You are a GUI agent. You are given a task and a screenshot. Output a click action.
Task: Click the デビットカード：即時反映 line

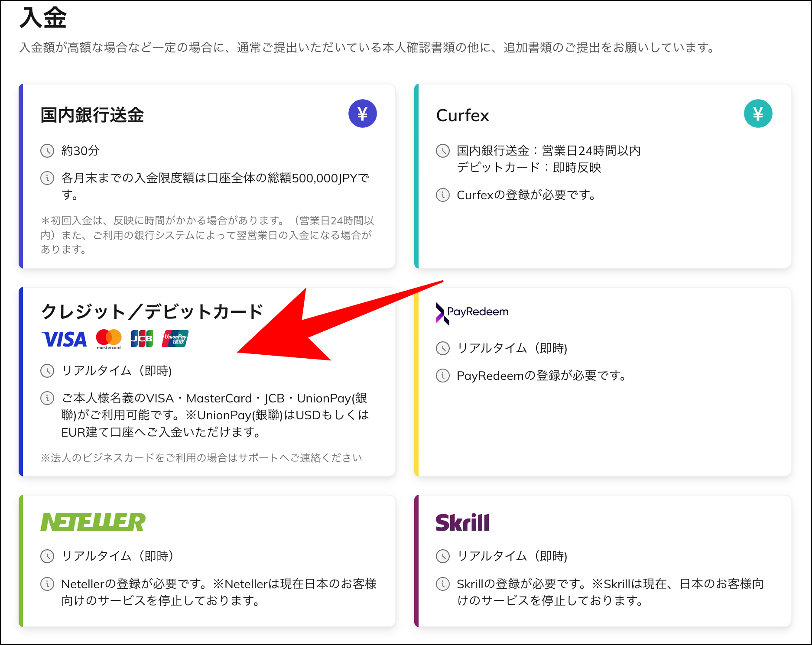pyautogui.click(x=529, y=168)
